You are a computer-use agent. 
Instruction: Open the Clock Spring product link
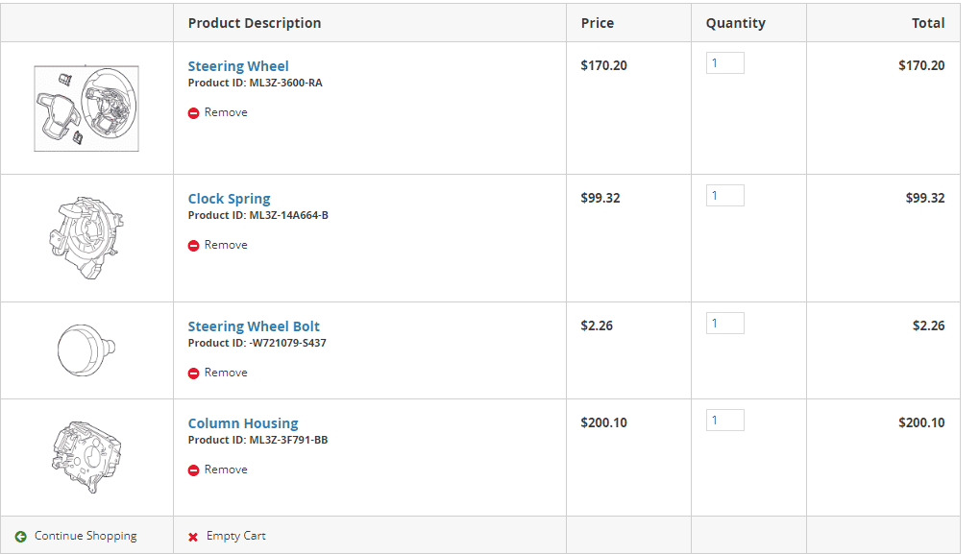click(229, 199)
